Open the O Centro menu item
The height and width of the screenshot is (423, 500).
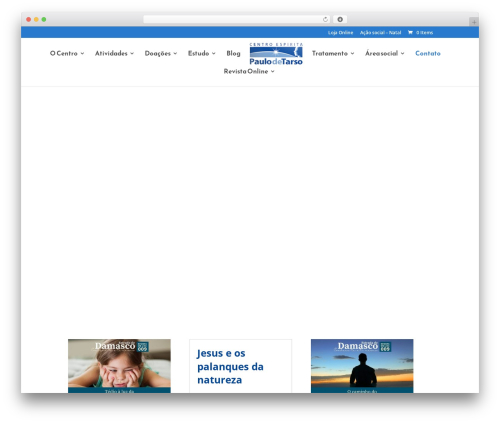click(64, 53)
